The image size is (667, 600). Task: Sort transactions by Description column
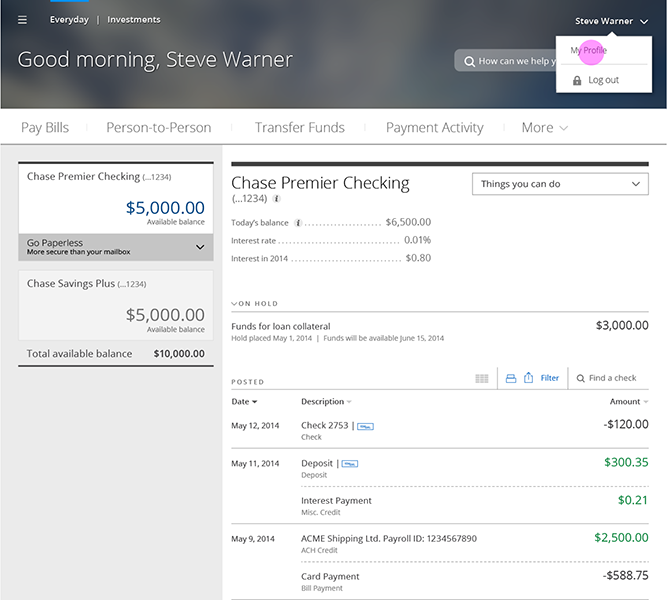click(x=326, y=402)
